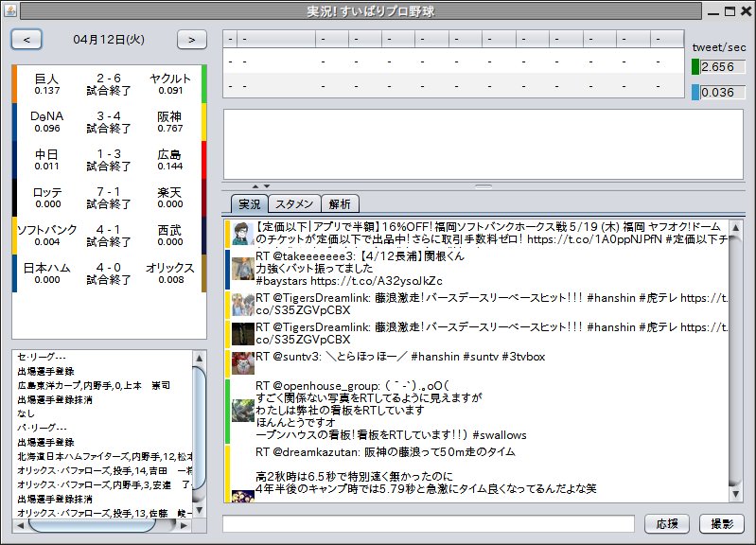Expand split pane with down arrow
The height and width of the screenshot is (545, 756).
pos(267,186)
